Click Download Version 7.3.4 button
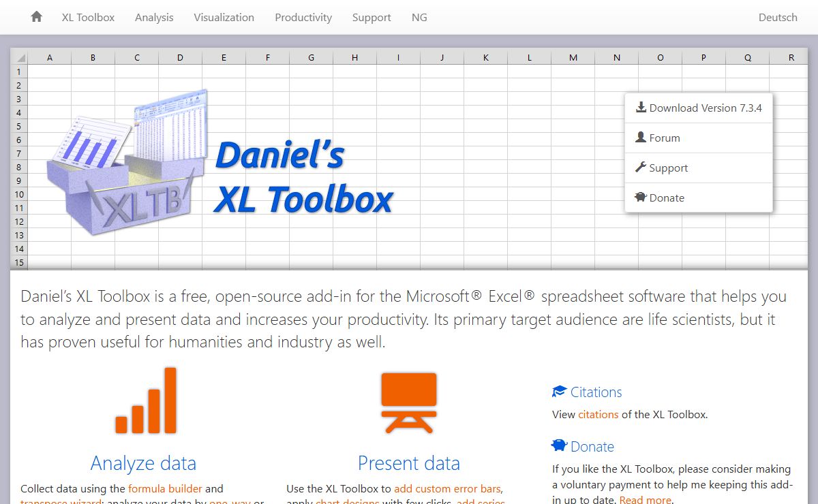 [x=699, y=108]
